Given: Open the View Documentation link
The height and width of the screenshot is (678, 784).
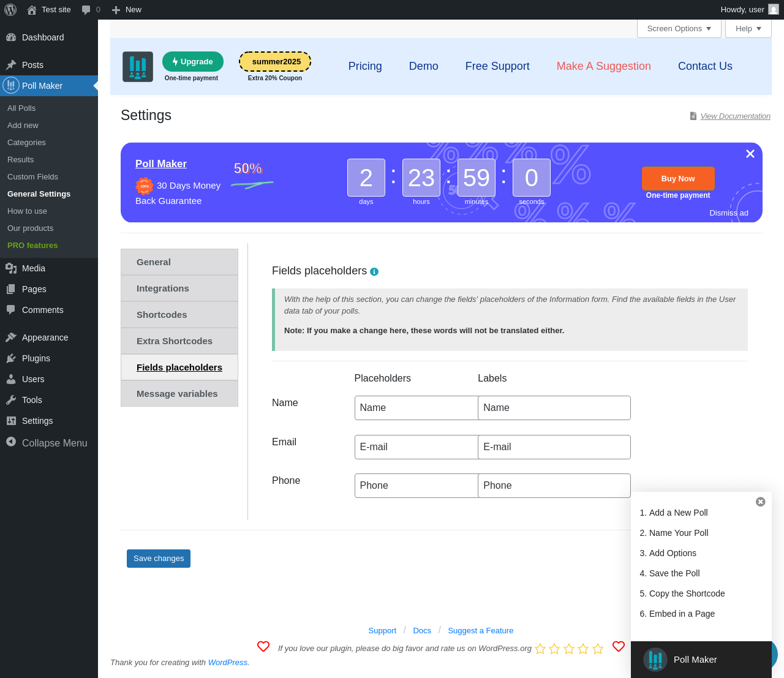Looking at the screenshot, I should 735,116.
